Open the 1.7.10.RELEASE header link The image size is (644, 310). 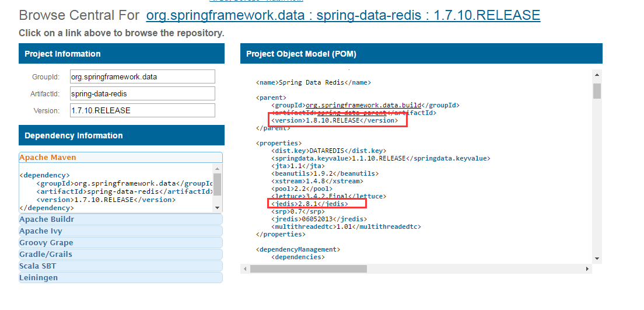[x=487, y=15]
